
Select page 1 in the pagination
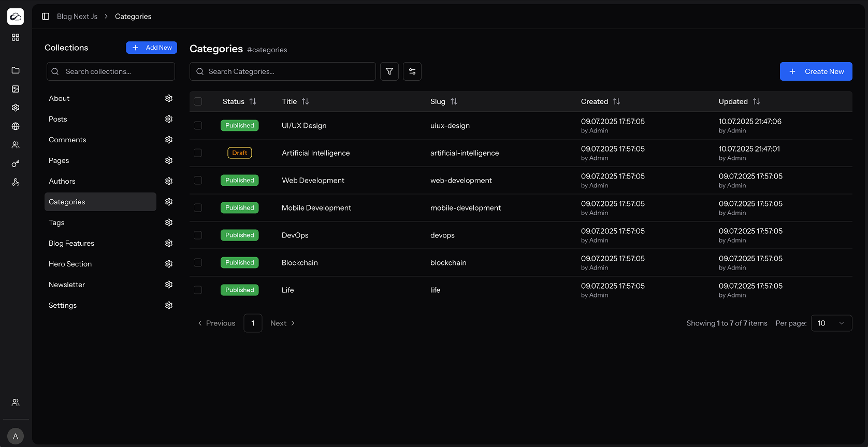tap(253, 323)
